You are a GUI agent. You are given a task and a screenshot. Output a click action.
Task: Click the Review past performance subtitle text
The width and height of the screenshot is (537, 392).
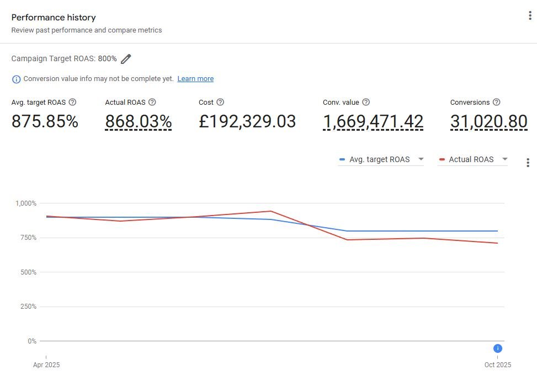point(87,30)
